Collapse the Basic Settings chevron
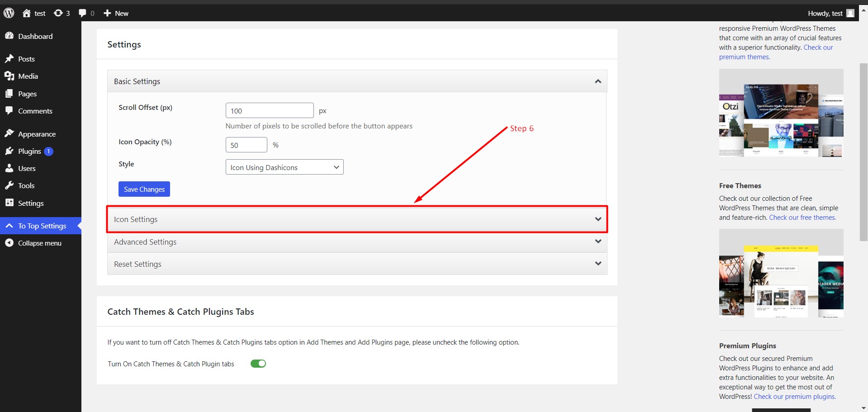 point(598,81)
